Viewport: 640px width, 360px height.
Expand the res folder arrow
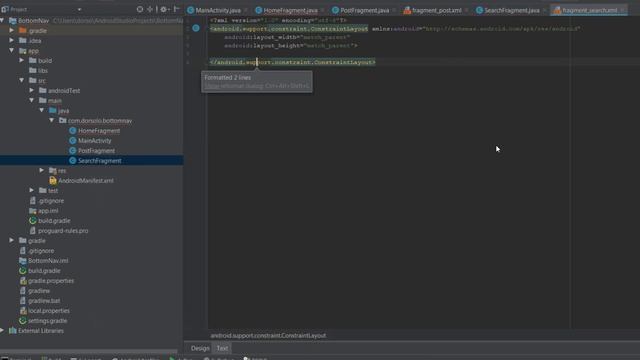tap(42, 170)
